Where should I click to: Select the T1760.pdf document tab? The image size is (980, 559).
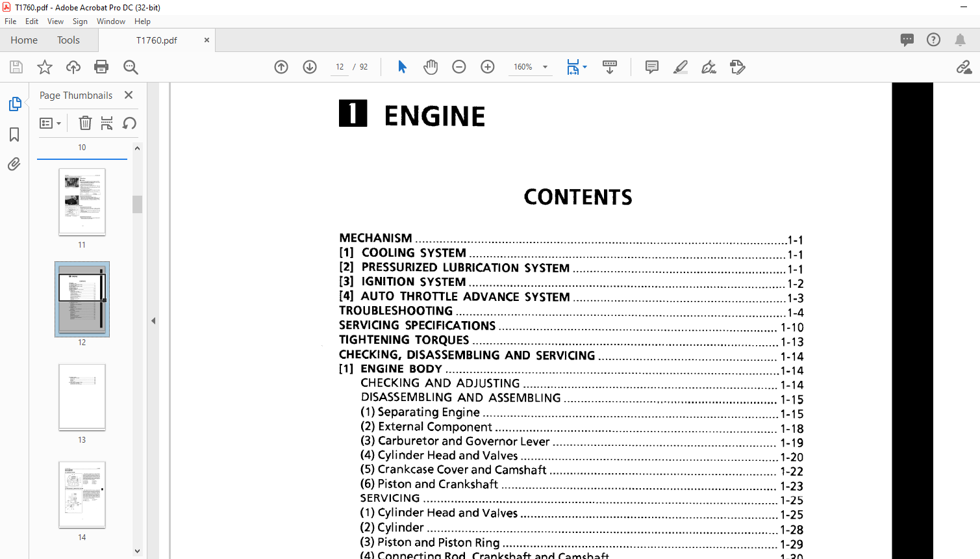coord(157,40)
